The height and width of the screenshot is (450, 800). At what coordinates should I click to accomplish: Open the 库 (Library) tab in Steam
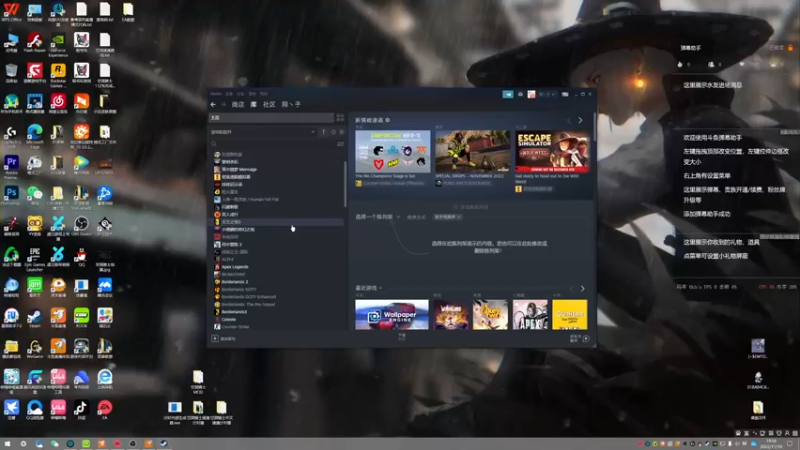click(254, 104)
